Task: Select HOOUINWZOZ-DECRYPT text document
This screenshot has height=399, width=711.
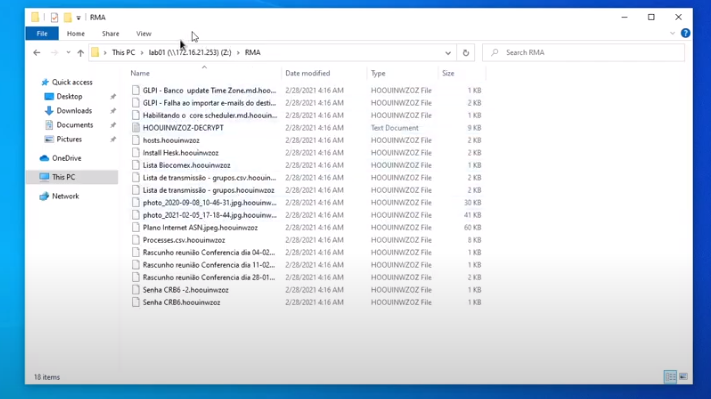Action: click(183, 128)
